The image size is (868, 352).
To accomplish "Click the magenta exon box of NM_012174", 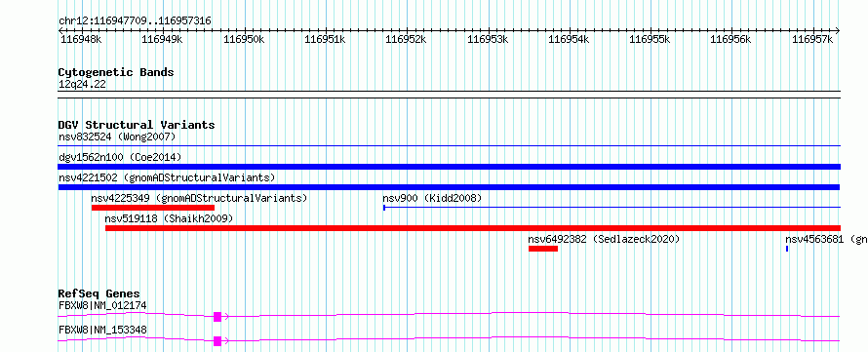I will (217, 317).
